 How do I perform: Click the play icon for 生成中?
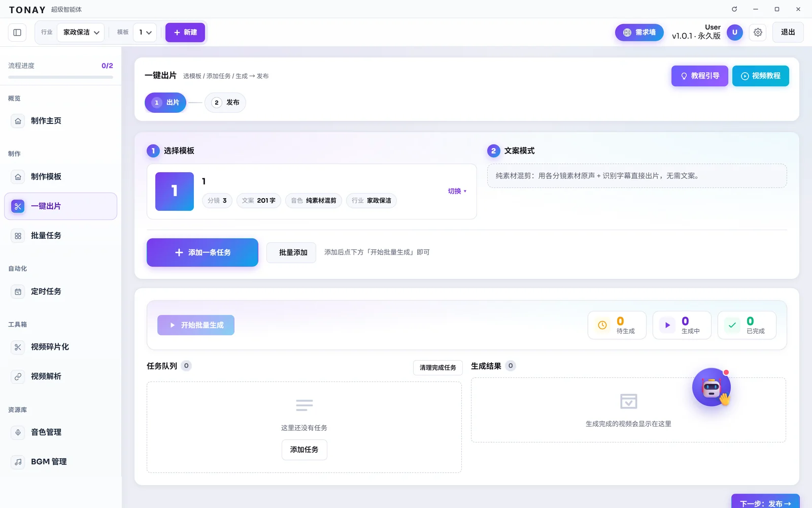[x=667, y=325]
